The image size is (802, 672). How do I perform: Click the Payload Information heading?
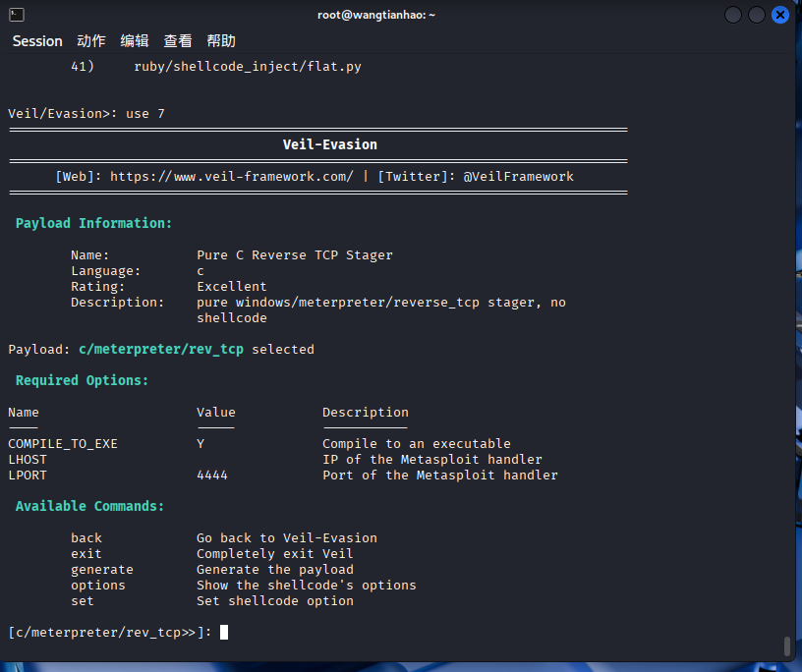pyautogui.click(x=93, y=223)
